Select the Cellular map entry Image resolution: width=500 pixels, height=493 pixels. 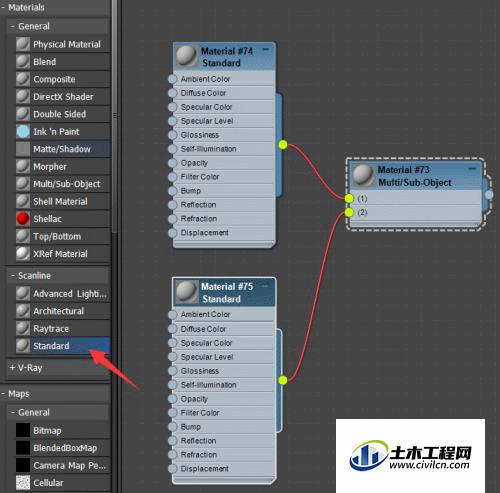point(63,483)
